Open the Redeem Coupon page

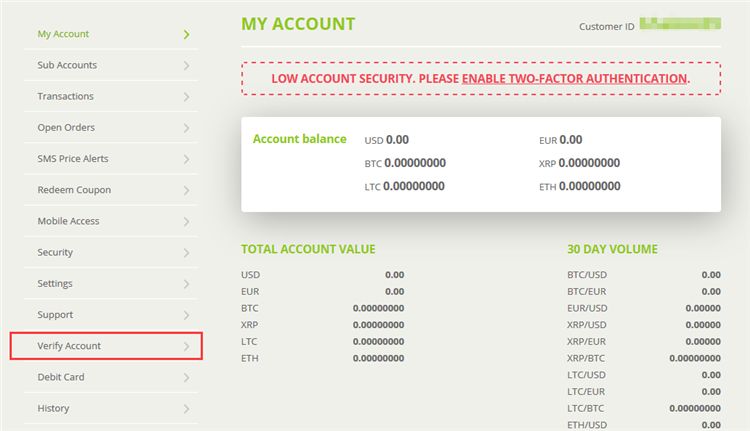click(74, 190)
